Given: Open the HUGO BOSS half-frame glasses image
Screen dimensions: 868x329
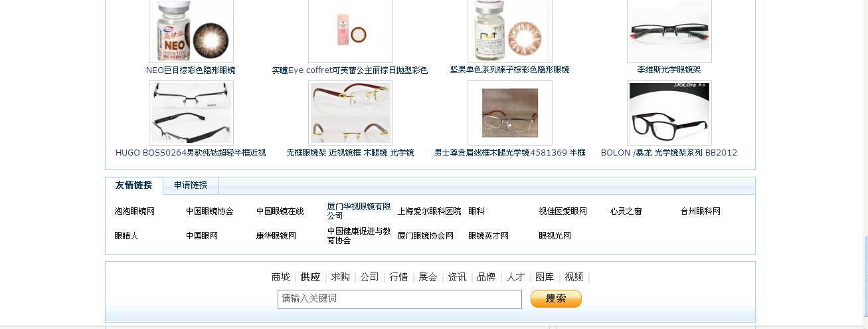Looking at the screenshot, I should [x=191, y=113].
